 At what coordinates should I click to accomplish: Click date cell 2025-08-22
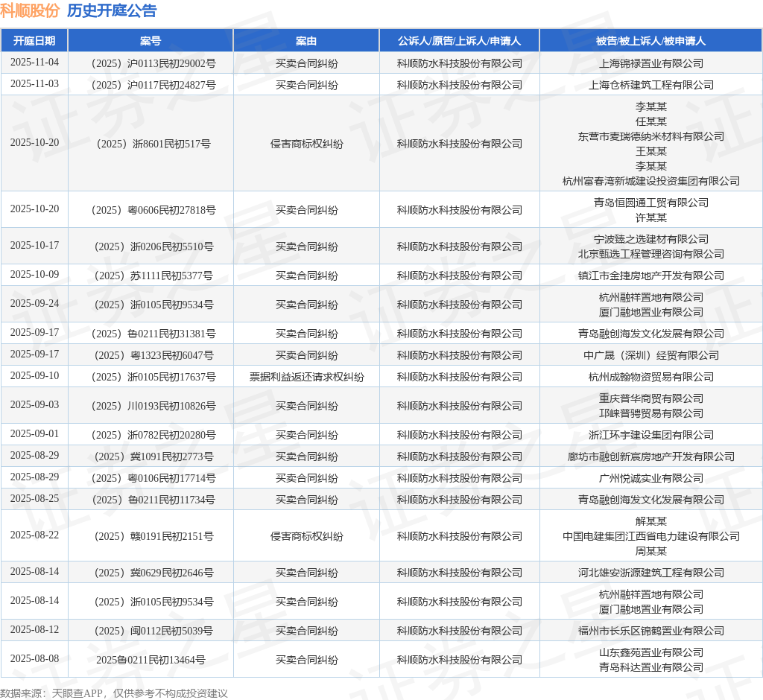coord(34,535)
